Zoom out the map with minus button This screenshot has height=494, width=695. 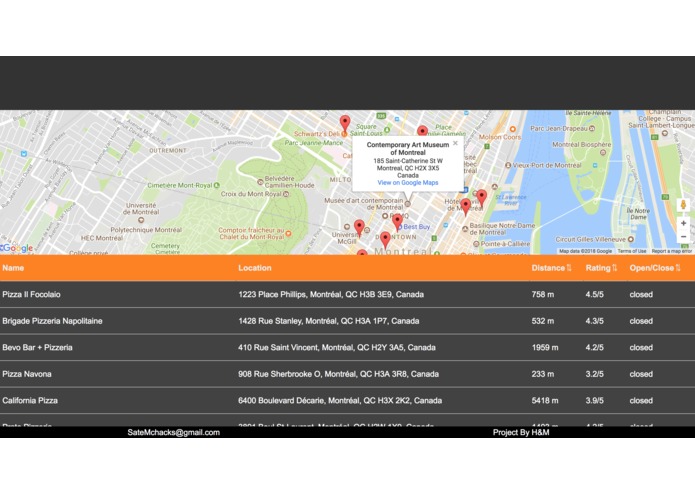click(683, 237)
